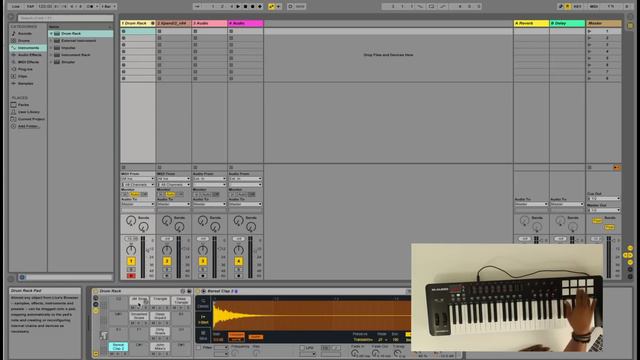
Task: Click first clip slot stop button on track 2
Action: pyautogui.click(x=160, y=31)
